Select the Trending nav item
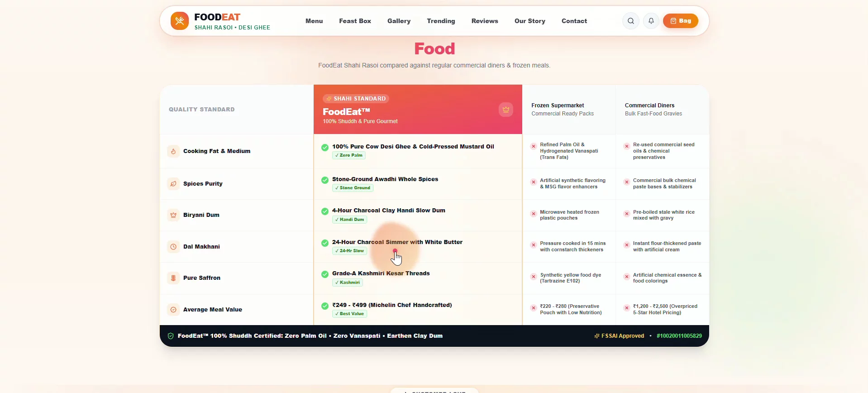This screenshot has height=393, width=868. click(x=441, y=21)
